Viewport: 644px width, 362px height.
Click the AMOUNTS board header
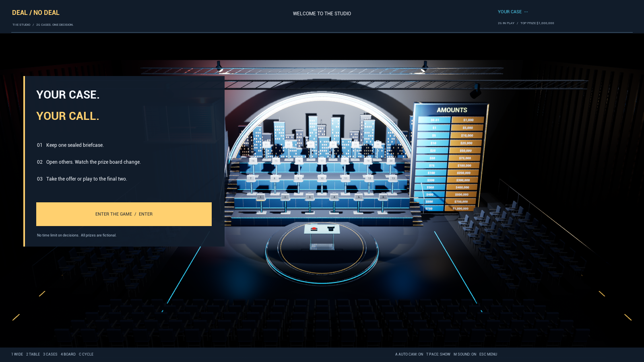(x=452, y=110)
